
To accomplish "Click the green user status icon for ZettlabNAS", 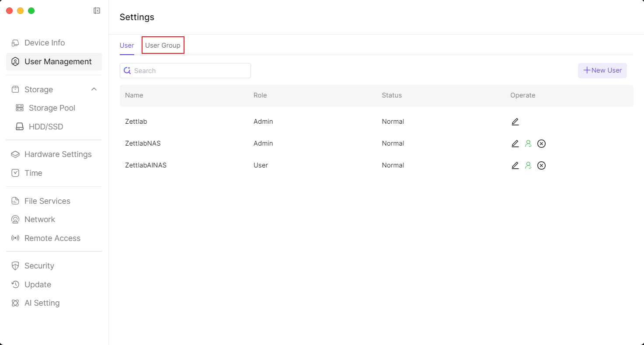I will coord(528,143).
